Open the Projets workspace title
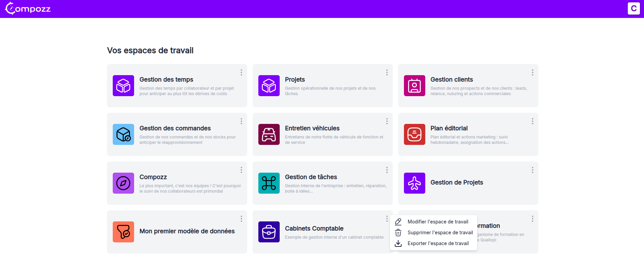Screen dimensions: 644x261 pyautogui.click(x=295, y=80)
